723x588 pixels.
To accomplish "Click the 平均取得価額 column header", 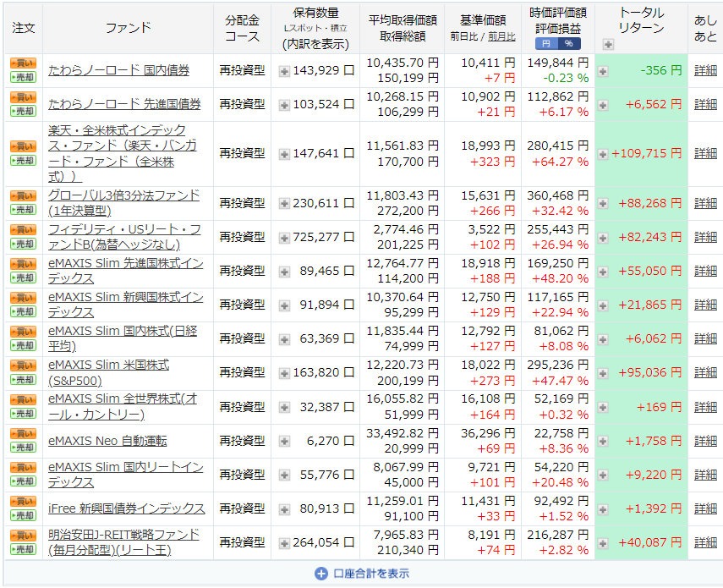I will point(403,20).
